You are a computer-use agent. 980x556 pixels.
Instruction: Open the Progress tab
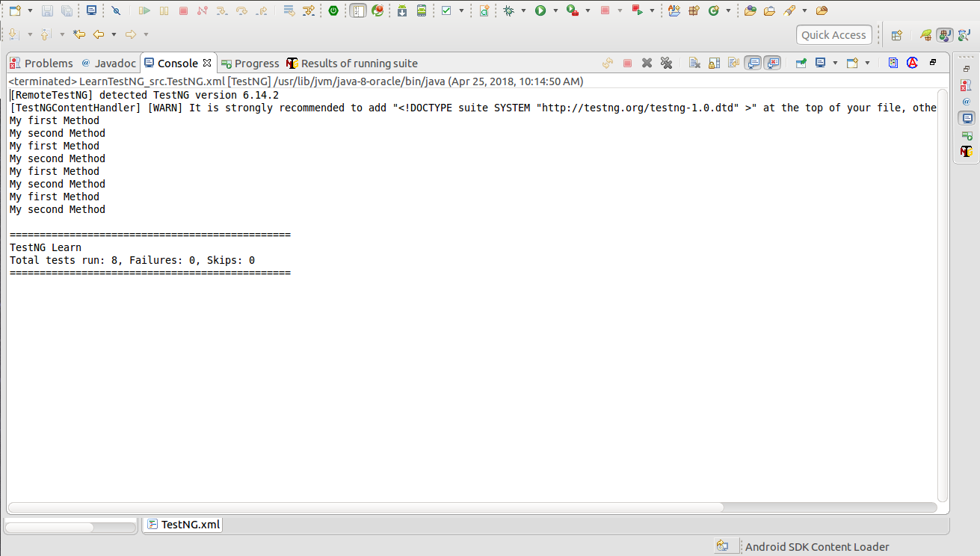point(250,64)
